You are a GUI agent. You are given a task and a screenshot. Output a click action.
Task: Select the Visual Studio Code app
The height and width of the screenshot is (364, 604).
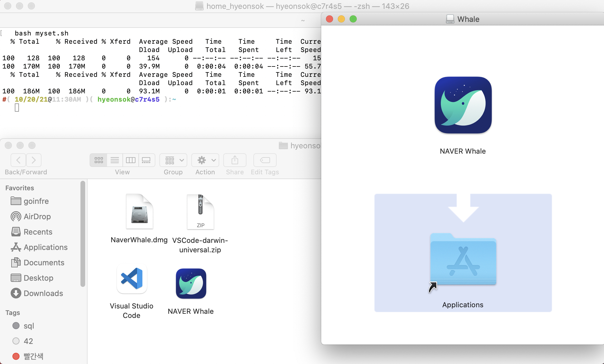coord(132,279)
